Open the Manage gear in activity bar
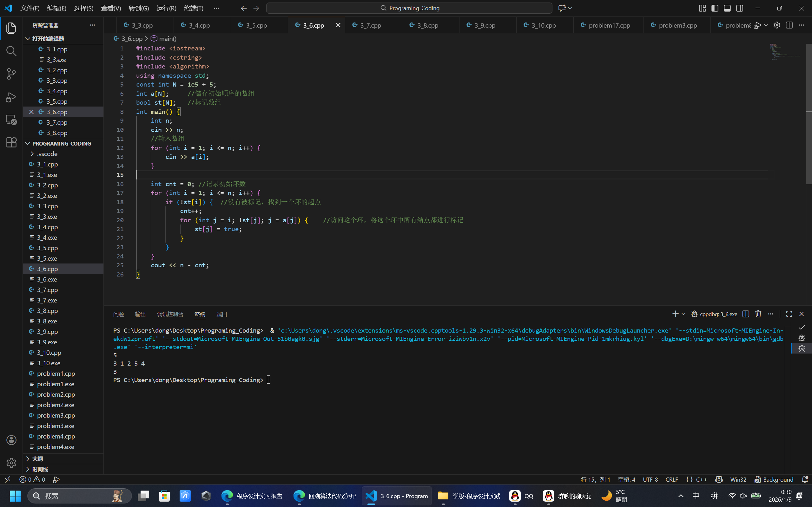 [11, 463]
